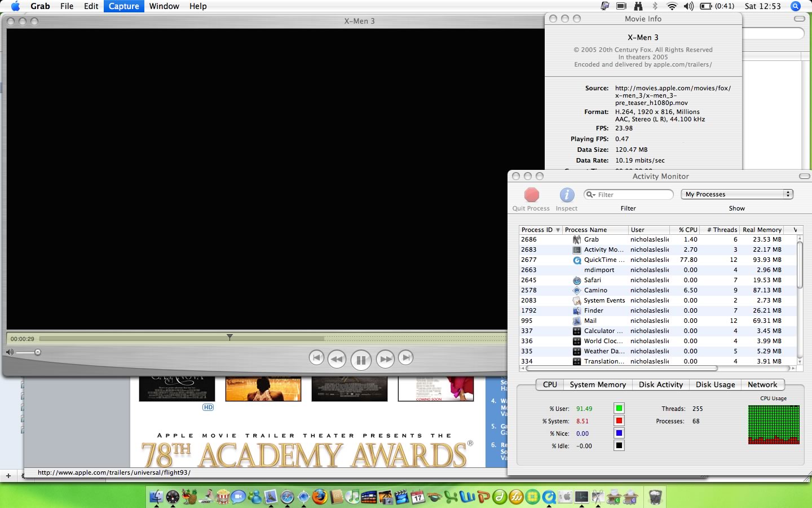Select the mdimport process row
The height and width of the screenshot is (508, 812).
tap(657, 270)
